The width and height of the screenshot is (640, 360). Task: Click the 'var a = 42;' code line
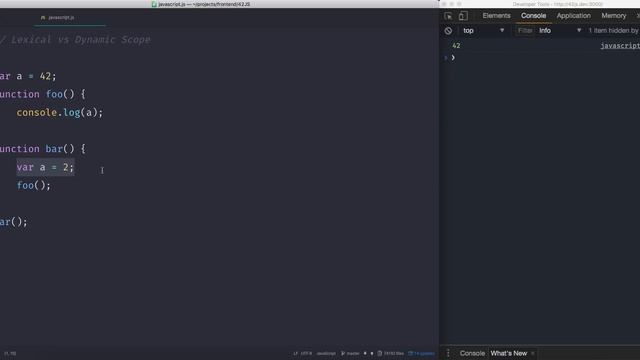point(28,76)
